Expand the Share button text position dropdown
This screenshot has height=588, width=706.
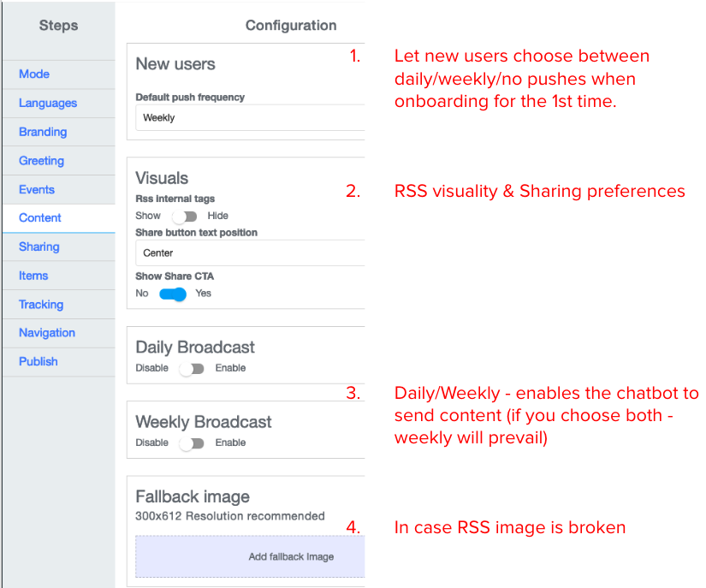(250, 253)
